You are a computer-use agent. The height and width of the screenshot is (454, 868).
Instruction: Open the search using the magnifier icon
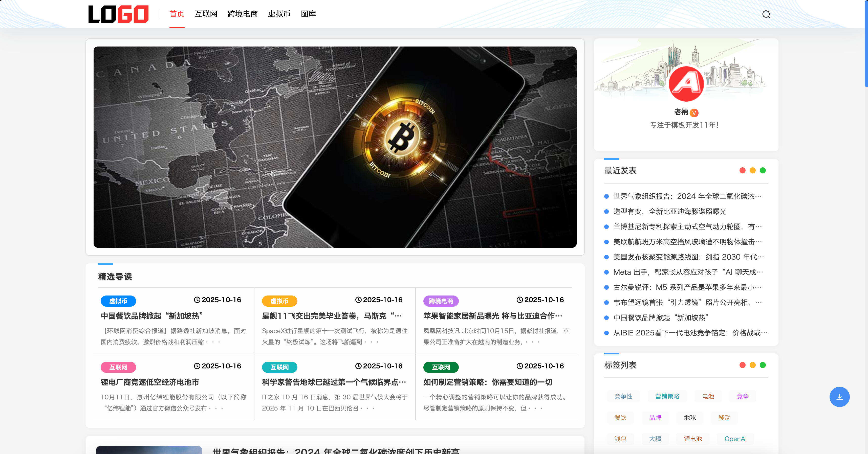coord(766,14)
